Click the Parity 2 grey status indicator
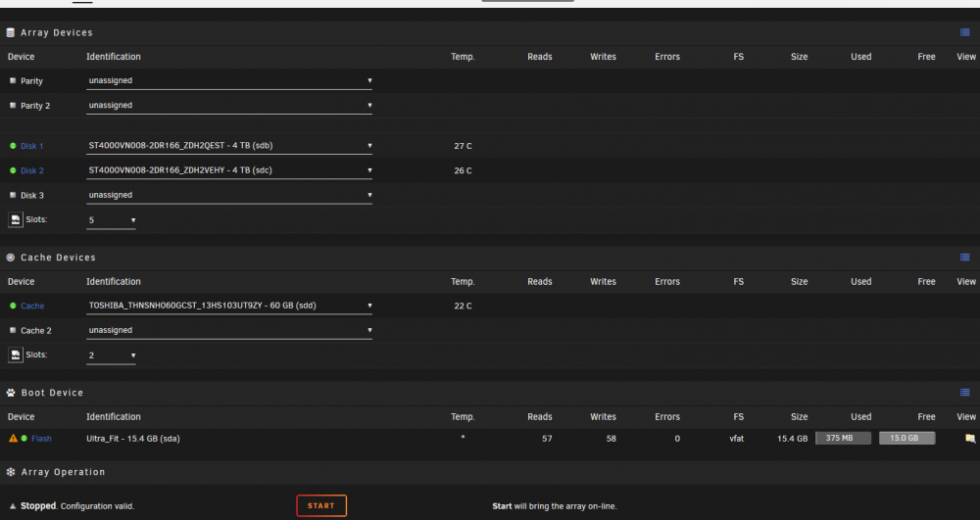Viewport: 980px width, 520px height. pyautogui.click(x=13, y=106)
